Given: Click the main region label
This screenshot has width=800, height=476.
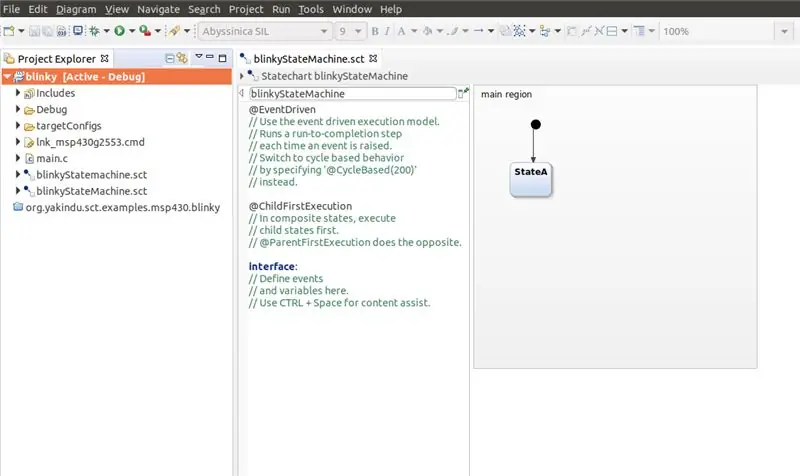Looking at the screenshot, I should click(506, 94).
